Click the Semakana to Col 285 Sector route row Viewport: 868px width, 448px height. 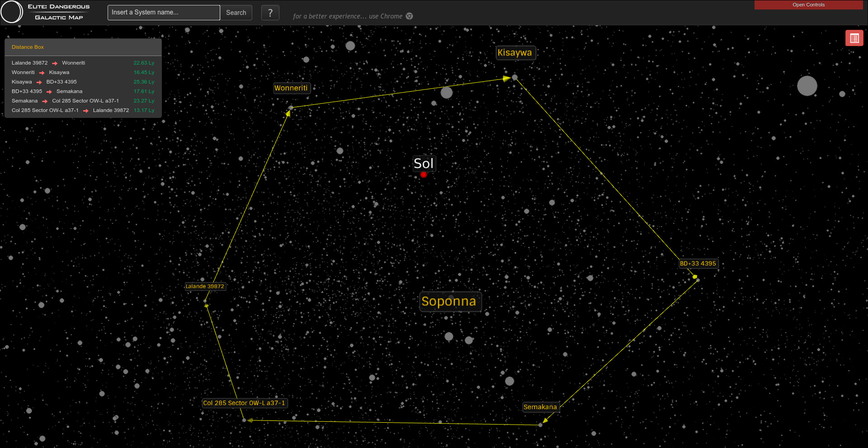[x=83, y=101]
